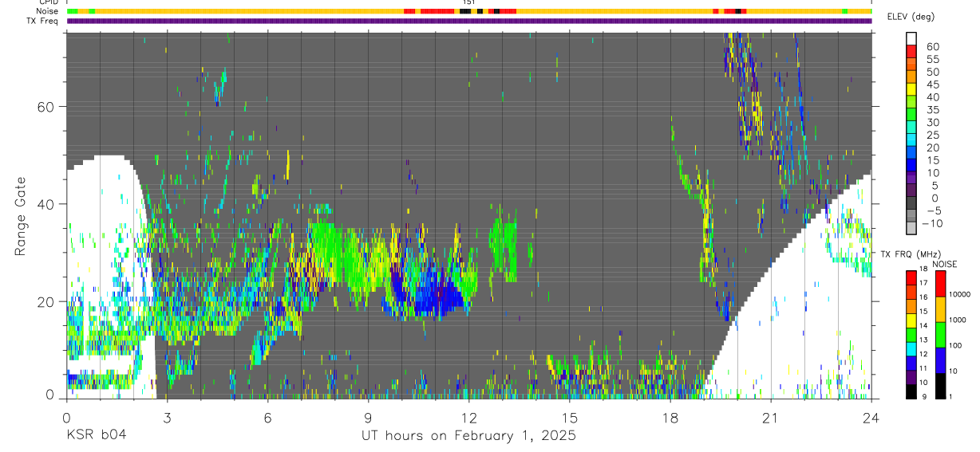Select the cyan band of the TX FRQ scale
This screenshot has height=452, width=980.
pos(911,348)
